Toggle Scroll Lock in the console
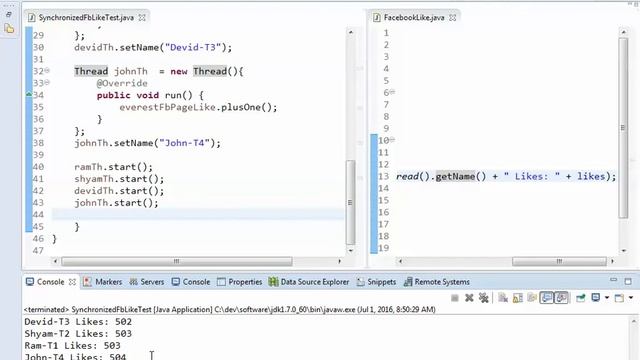 (518, 298)
